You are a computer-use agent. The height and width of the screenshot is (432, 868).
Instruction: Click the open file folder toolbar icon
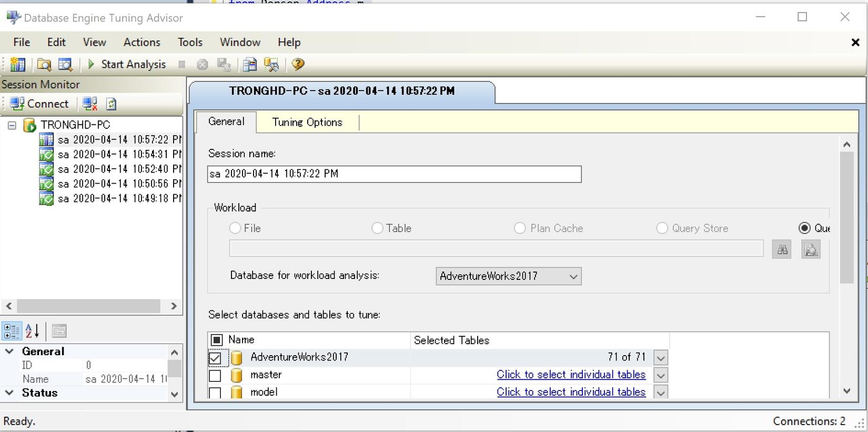pos(44,64)
